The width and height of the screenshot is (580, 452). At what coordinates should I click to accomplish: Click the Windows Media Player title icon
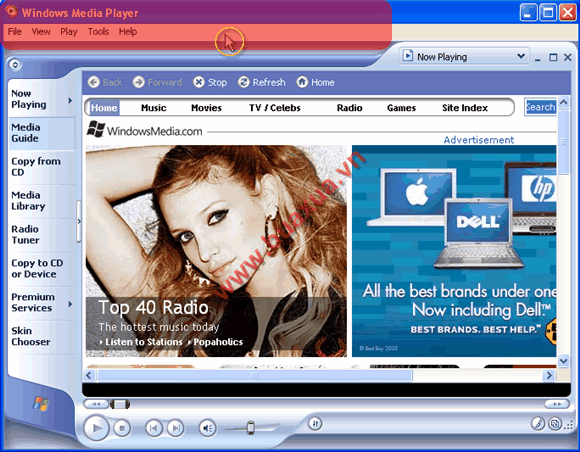[11, 11]
